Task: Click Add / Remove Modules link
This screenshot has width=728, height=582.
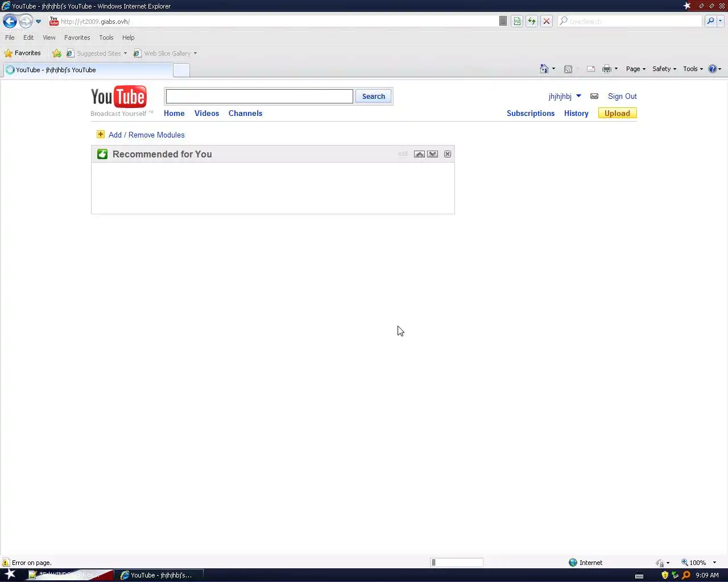Action: pyautogui.click(x=147, y=135)
